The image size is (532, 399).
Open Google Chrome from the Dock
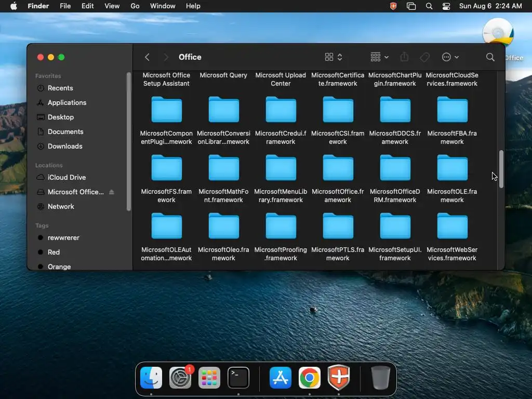309,378
